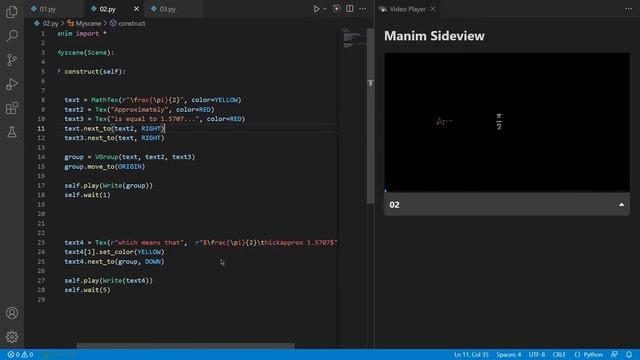This screenshot has width=640, height=360.
Task: Click line number 11 in gutter
Action: [41, 128]
